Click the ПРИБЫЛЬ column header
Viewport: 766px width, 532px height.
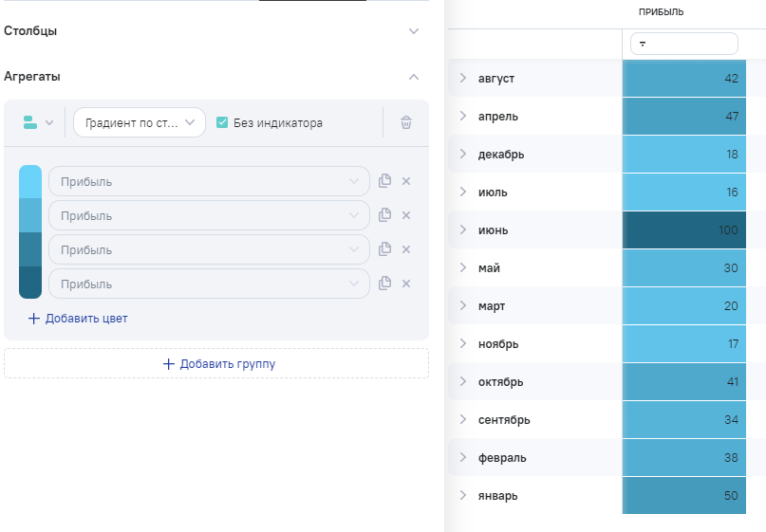point(662,12)
